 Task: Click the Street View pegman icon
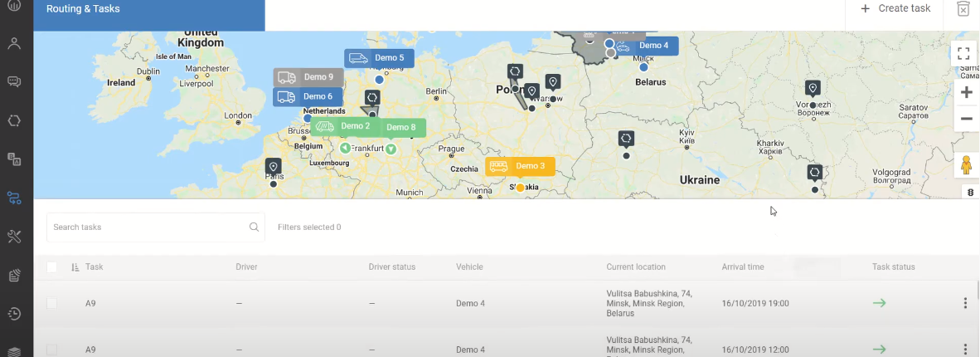tap(966, 165)
